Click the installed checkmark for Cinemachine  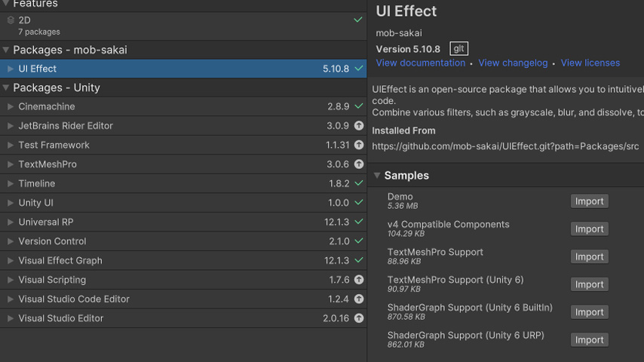pos(359,106)
